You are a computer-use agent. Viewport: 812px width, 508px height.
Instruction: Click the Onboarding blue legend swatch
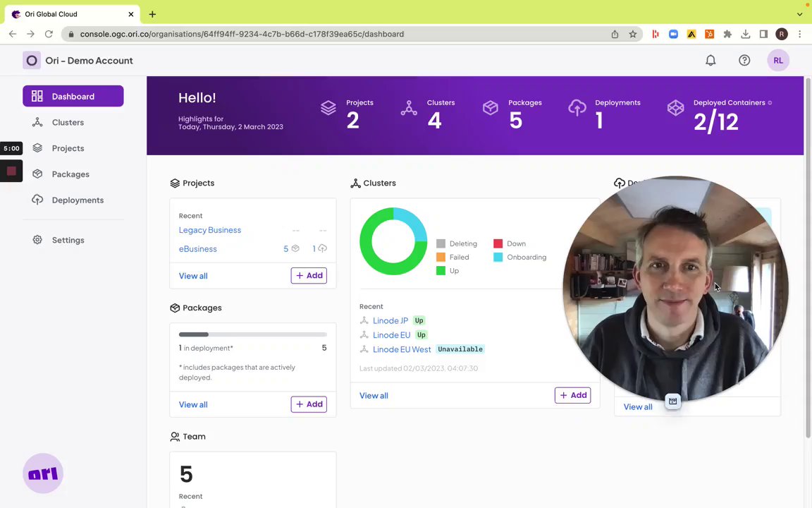pyautogui.click(x=498, y=257)
